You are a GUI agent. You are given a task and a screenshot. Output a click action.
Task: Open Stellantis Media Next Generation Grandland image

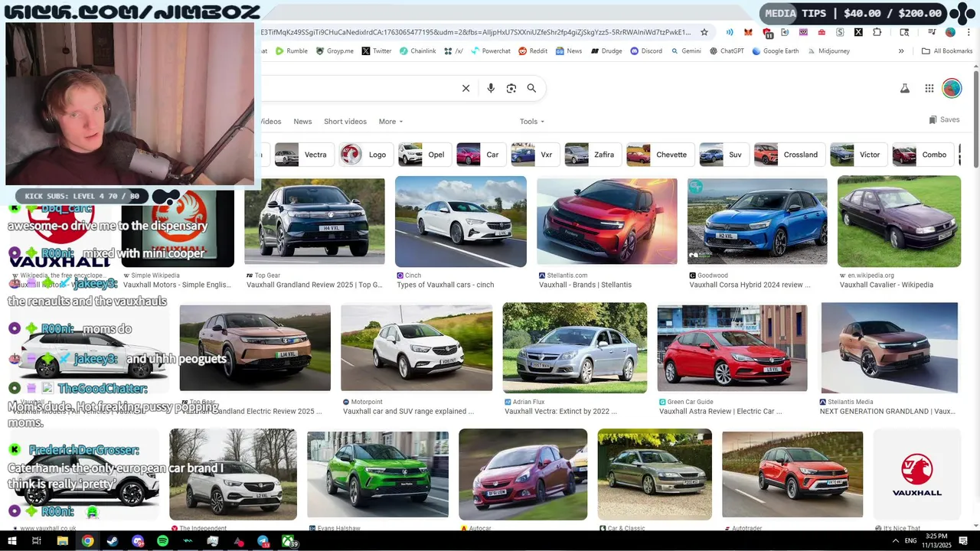[x=890, y=348]
